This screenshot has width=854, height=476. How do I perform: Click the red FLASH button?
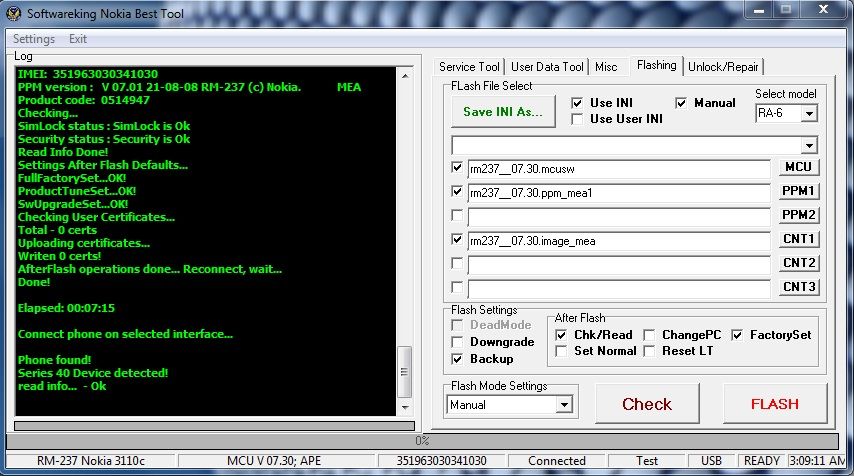(774, 404)
